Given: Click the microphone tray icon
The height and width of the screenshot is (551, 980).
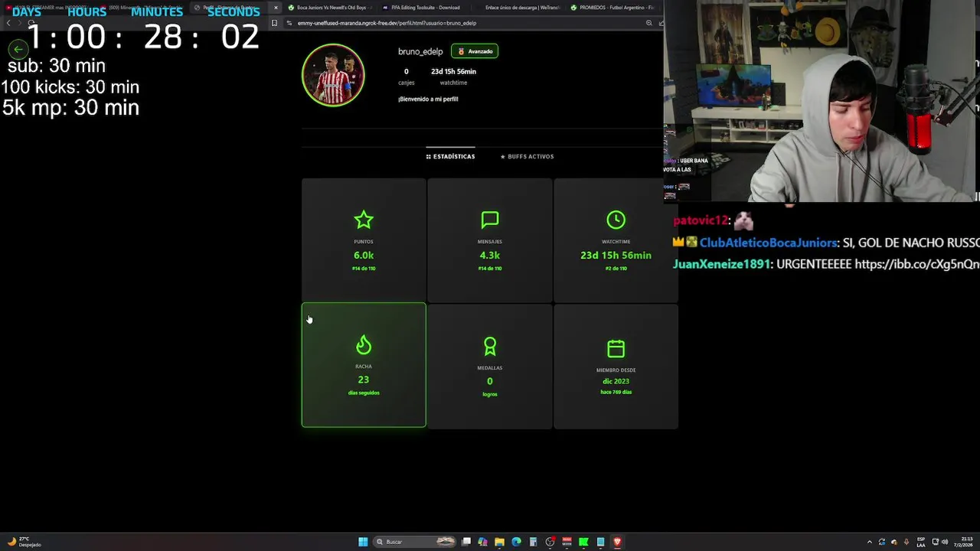Looking at the screenshot, I should [906, 542].
